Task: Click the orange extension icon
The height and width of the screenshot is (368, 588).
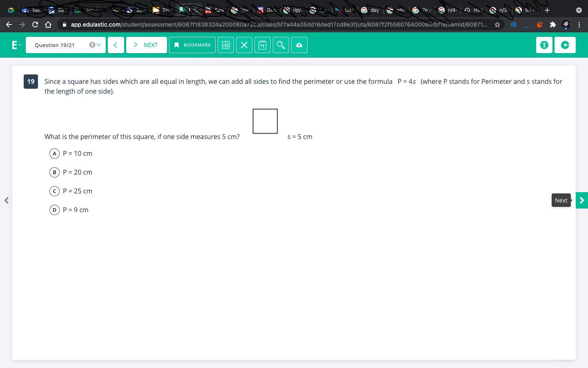Action: (540, 25)
